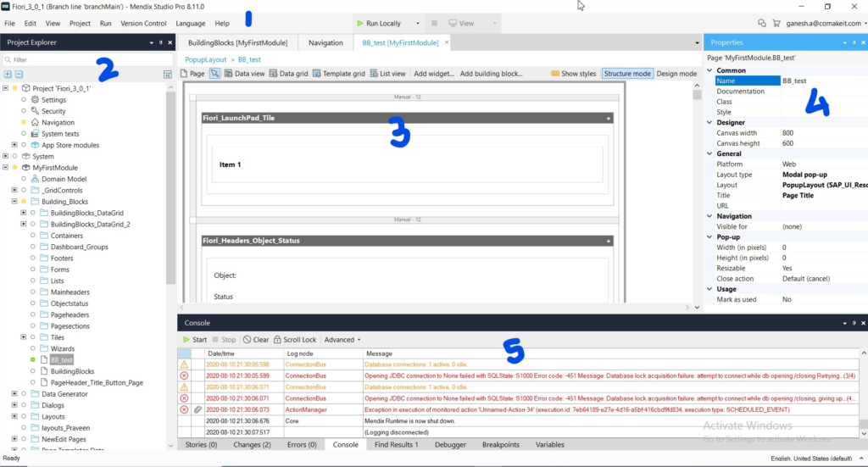The image size is (868, 467).
Task: Open the Run Locally dropdown arrow
Action: click(x=417, y=23)
